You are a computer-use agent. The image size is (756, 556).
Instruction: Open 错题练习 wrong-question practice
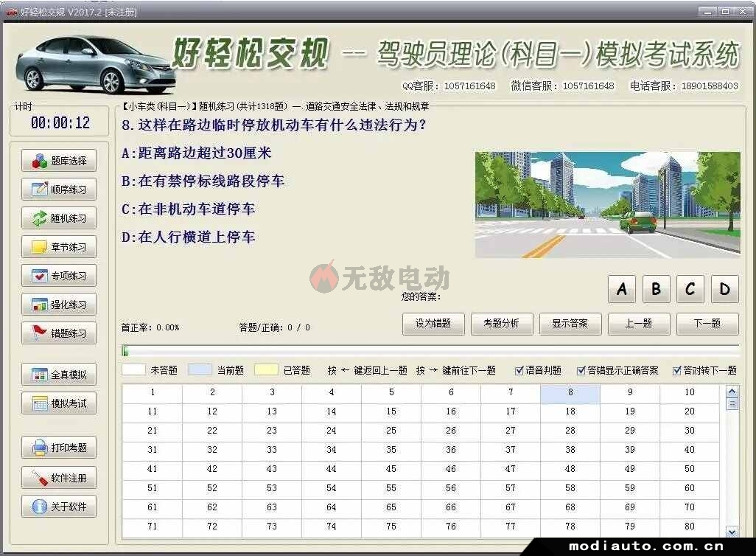pos(59,333)
